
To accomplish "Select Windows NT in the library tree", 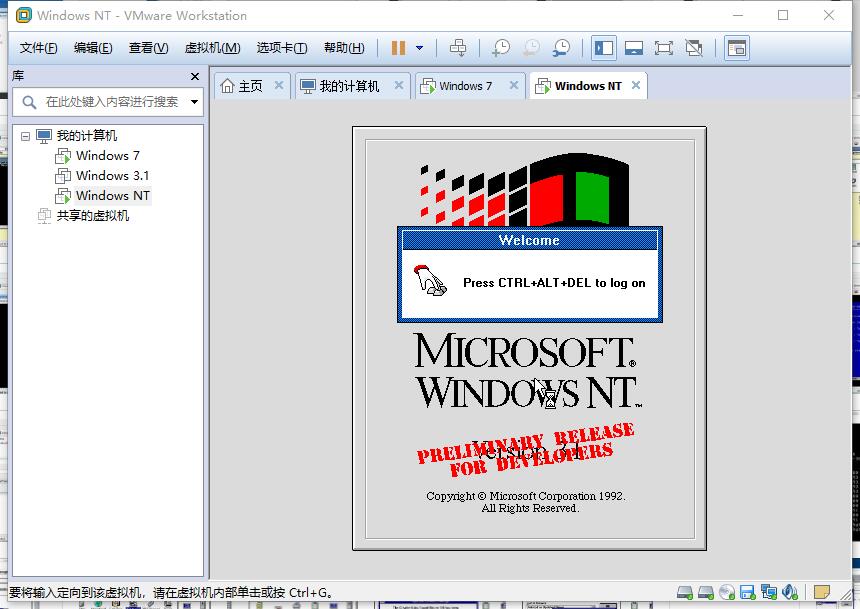I will (112, 196).
